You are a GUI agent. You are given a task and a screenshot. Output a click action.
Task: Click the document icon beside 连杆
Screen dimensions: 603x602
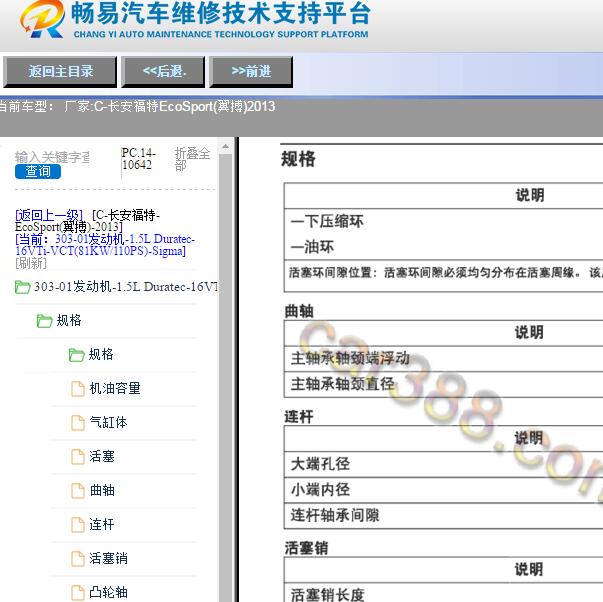78,524
